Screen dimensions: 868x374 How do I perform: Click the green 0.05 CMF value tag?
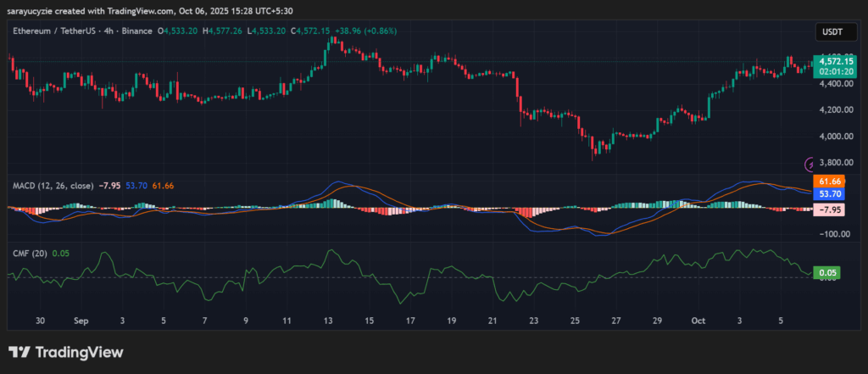(826, 273)
